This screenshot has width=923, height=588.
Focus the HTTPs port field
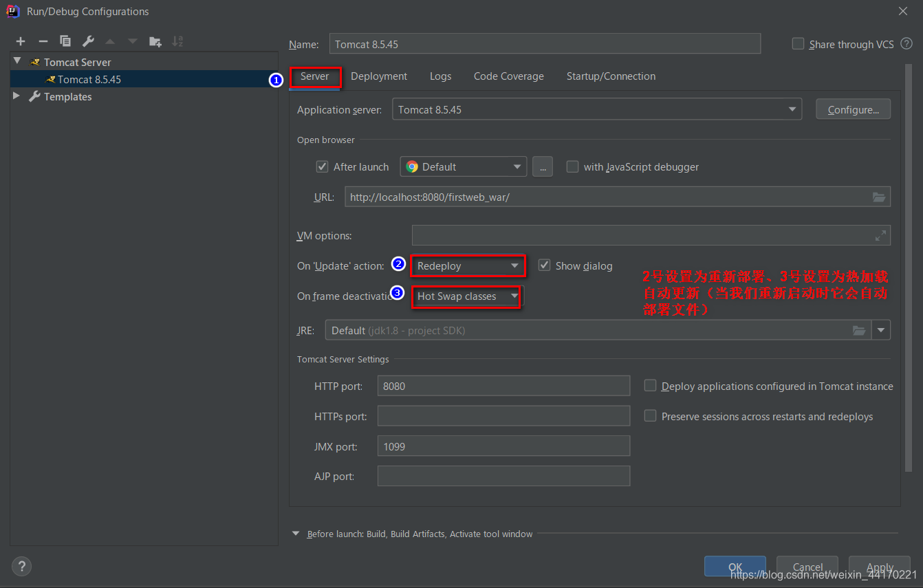pyautogui.click(x=504, y=416)
